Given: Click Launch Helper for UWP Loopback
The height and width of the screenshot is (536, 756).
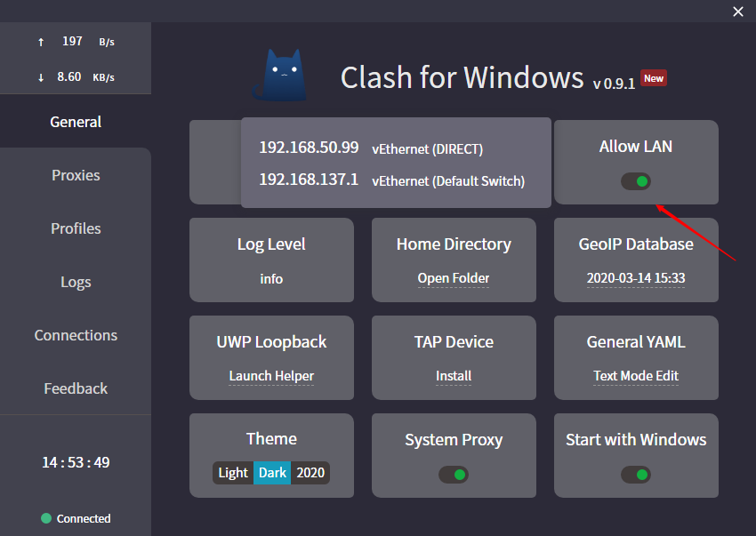Looking at the screenshot, I should [x=271, y=376].
